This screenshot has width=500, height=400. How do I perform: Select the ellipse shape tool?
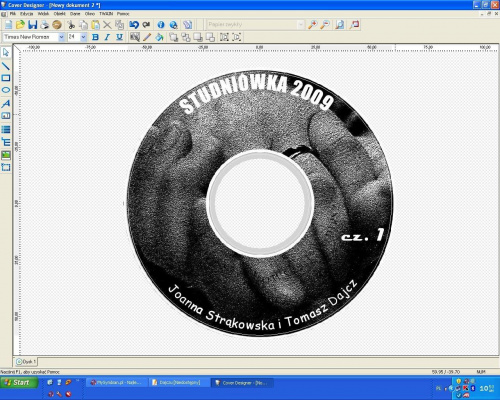(x=6, y=90)
